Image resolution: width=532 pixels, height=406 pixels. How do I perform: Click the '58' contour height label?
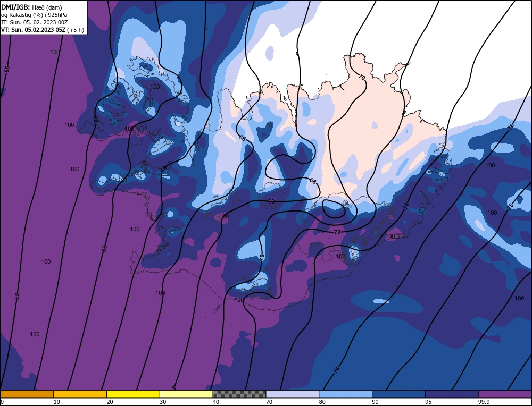point(18,297)
